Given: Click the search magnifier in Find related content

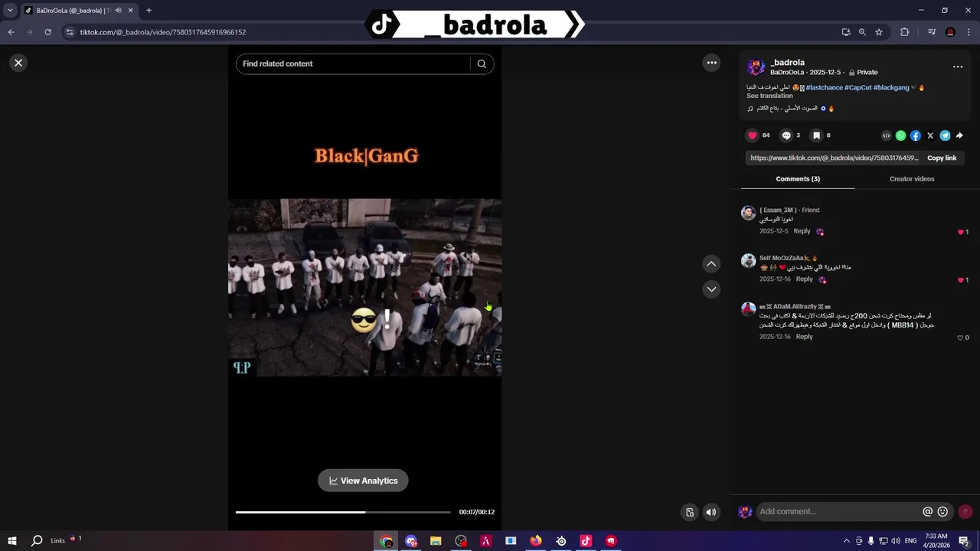Looking at the screenshot, I should (482, 64).
